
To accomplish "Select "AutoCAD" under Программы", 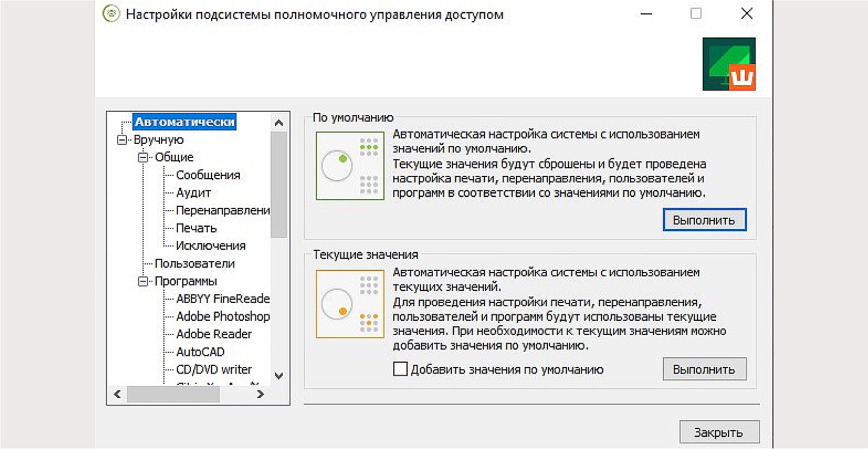I will click(200, 352).
